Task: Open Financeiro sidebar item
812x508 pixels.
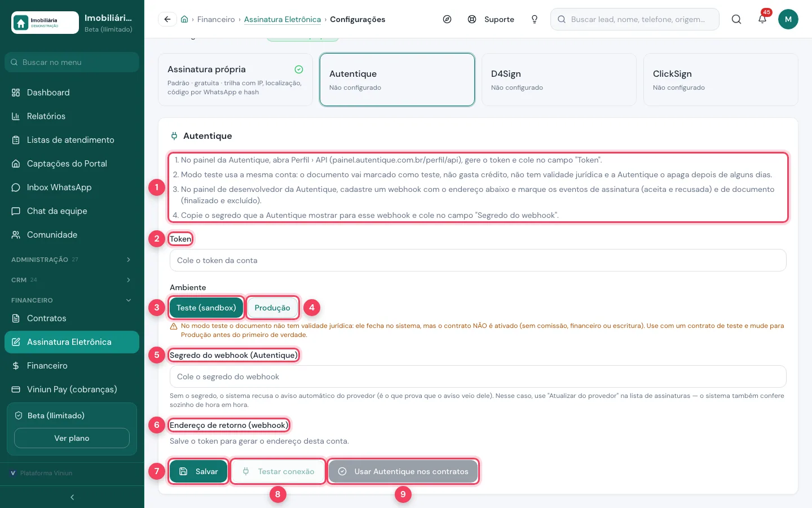Action: pyautogui.click(x=72, y=366)
